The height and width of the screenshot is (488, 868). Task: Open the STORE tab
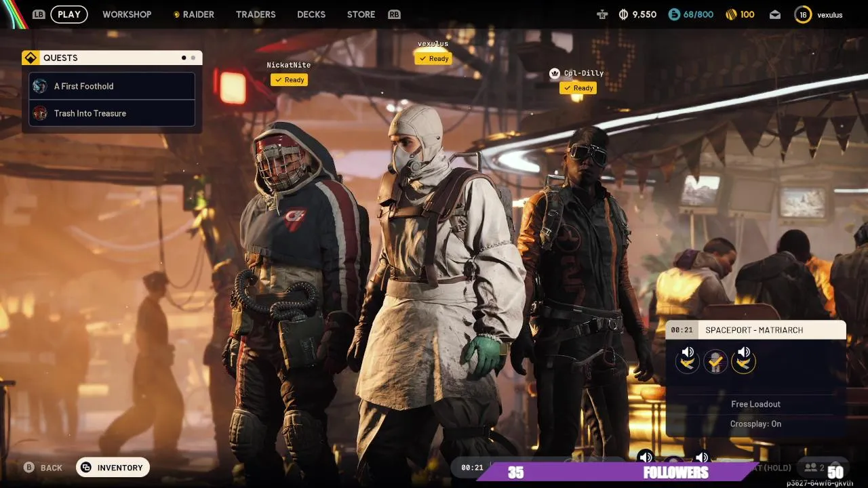(361, 14)
